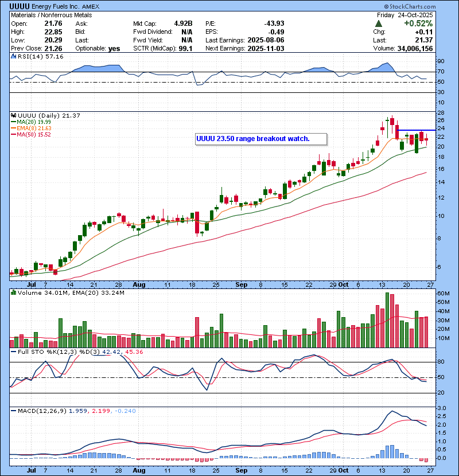This screenshot has width=459, height=476.
Task: Click the N/A value beside Fwd Yield
Action: coord(187,40)
